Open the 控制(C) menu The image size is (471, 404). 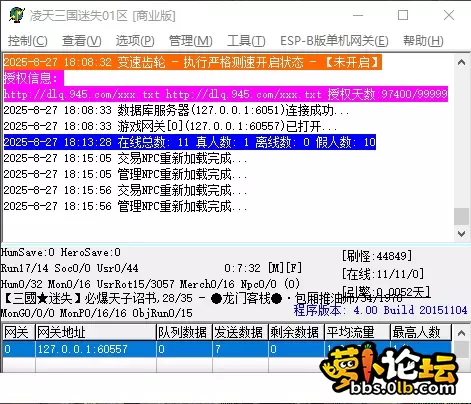pos(28,41)
